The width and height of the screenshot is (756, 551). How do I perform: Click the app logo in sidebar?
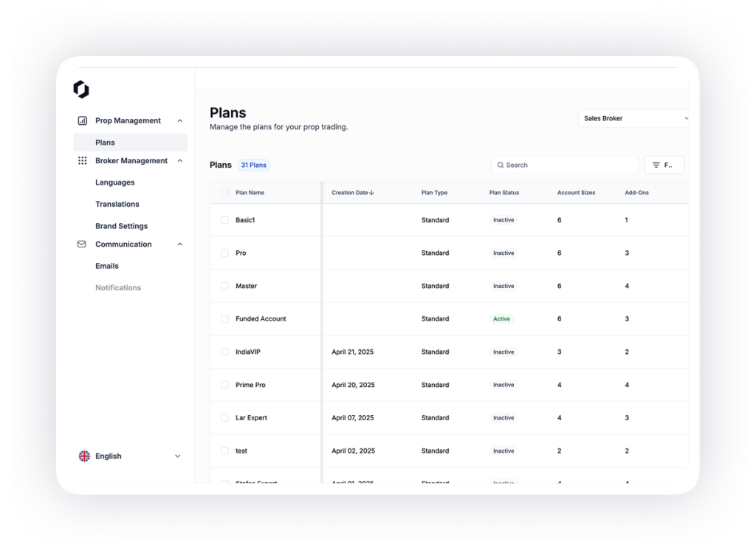click(81, 89)
